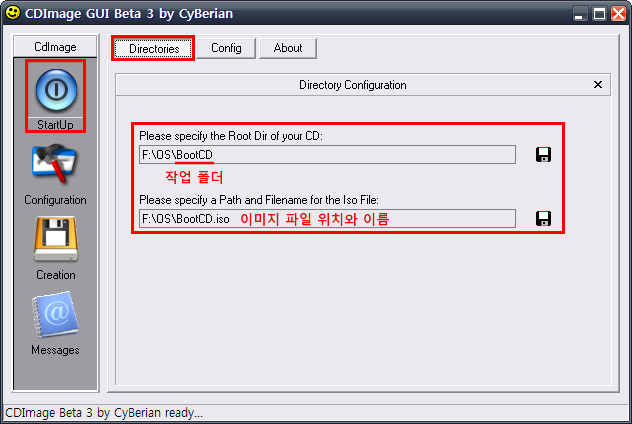This screenshot has height=424, width=632.
Task: Switch to the Directories tab
Action: pyautogui.click(x=154, y=48)
